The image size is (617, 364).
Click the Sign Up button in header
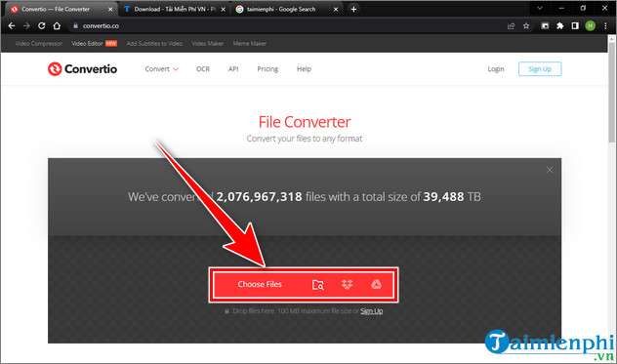(x=540, y=69)
